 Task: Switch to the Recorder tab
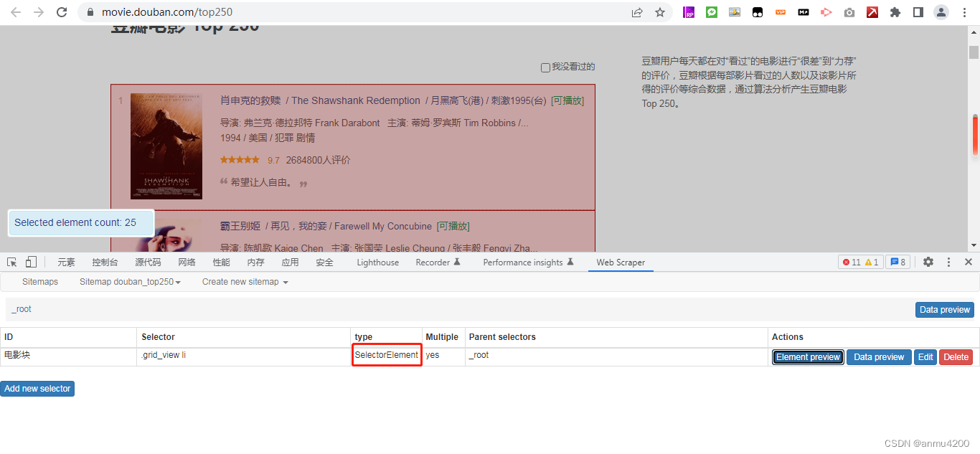438,263
